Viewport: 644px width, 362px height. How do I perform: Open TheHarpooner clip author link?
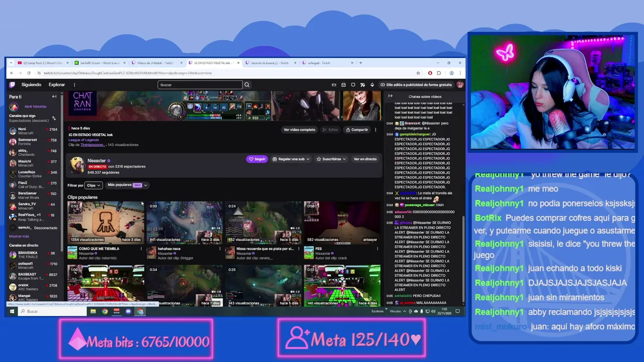click(x=93, y=145)
